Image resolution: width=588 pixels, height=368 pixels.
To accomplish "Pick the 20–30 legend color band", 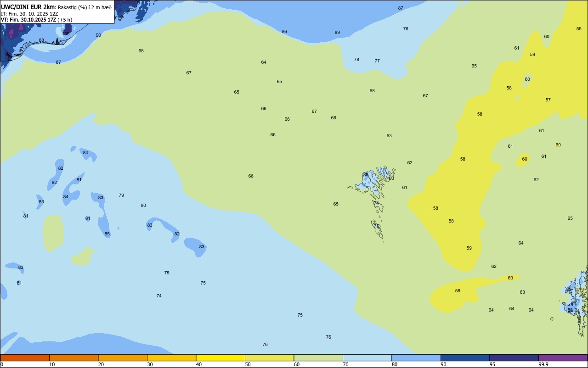I will click(123, 357).
